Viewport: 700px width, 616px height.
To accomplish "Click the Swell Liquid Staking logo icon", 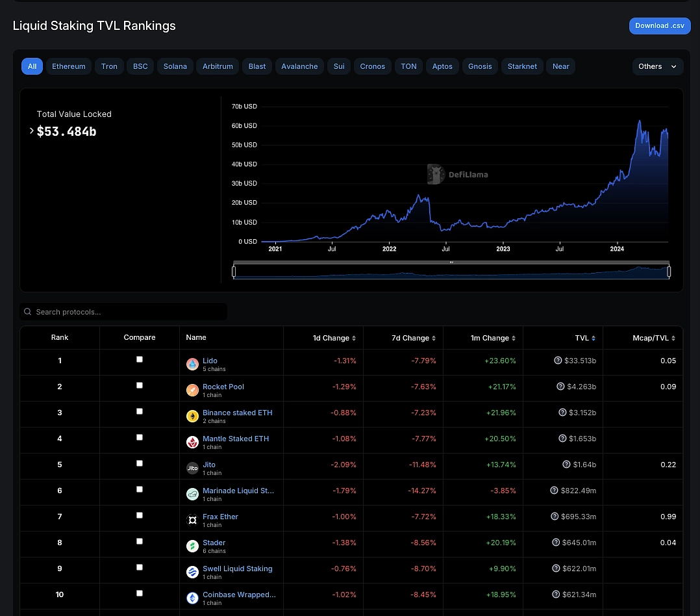I will (x=192, y=572).
